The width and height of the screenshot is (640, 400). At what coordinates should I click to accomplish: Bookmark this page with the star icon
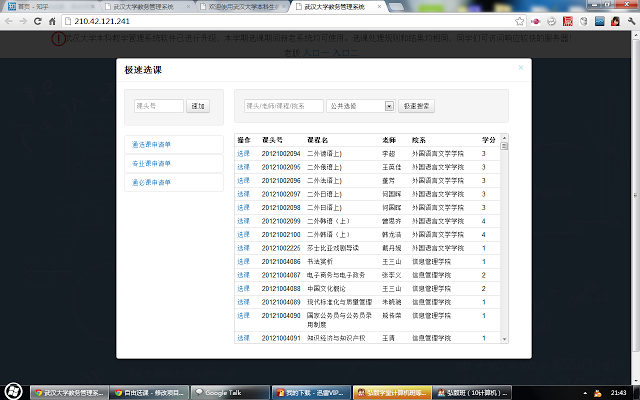point(519,21)
